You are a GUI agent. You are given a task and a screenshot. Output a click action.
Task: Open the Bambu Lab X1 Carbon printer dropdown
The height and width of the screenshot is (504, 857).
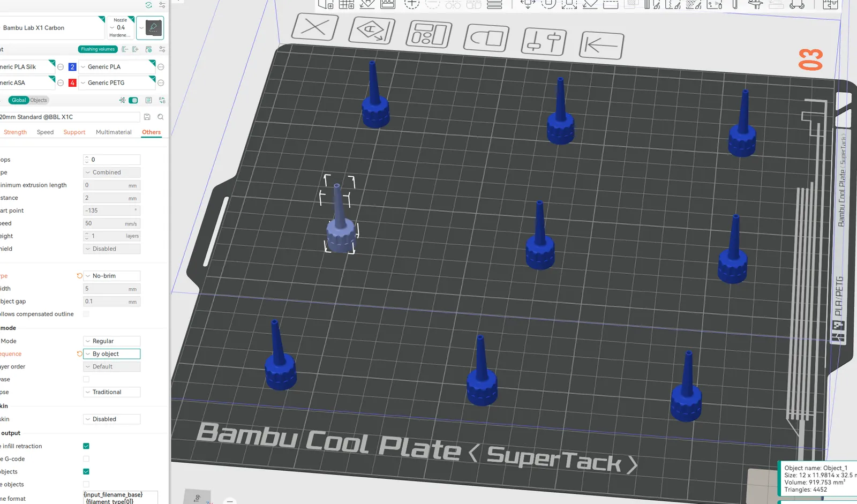tap(52, 28)
